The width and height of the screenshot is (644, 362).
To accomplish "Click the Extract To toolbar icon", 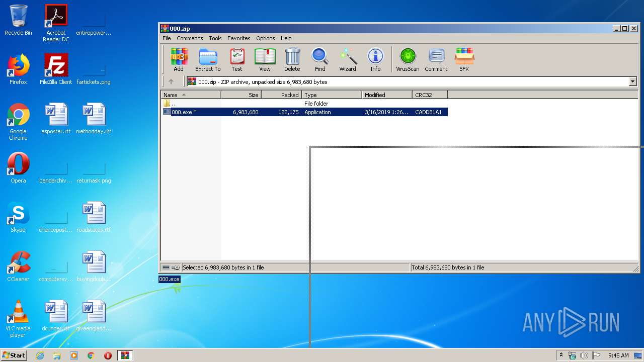I will [208, 60].
